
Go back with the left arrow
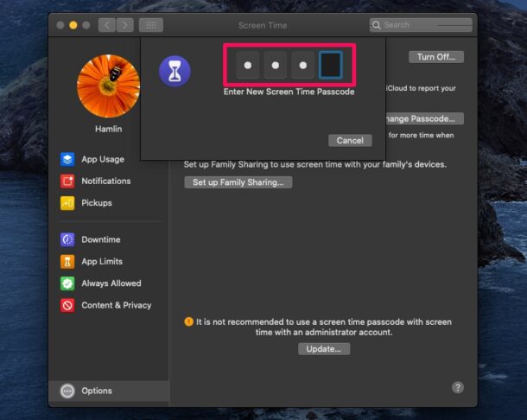tap(107, 25)
